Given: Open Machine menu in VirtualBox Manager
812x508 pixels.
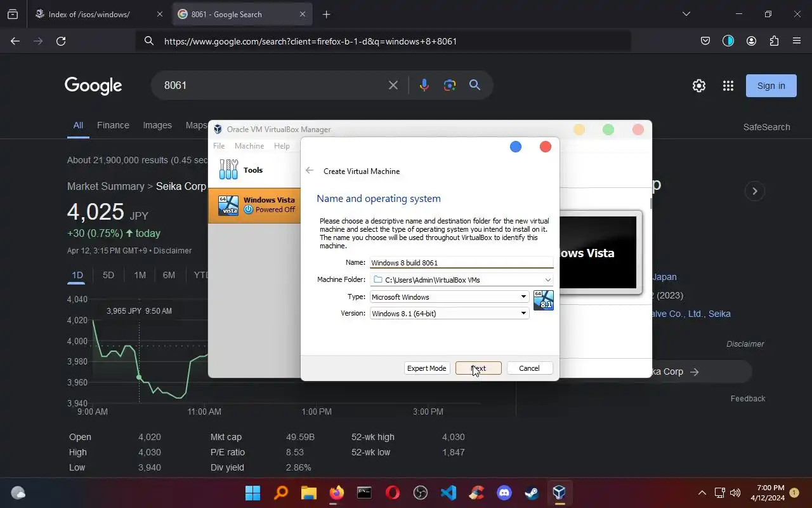Looking at the screenshot, I should 249,146.
